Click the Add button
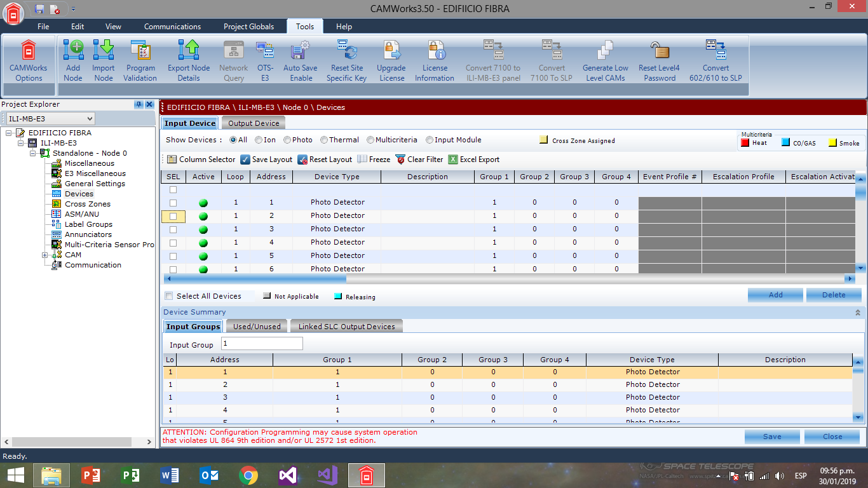Screen dimensions: 868x488 [775, 295]
